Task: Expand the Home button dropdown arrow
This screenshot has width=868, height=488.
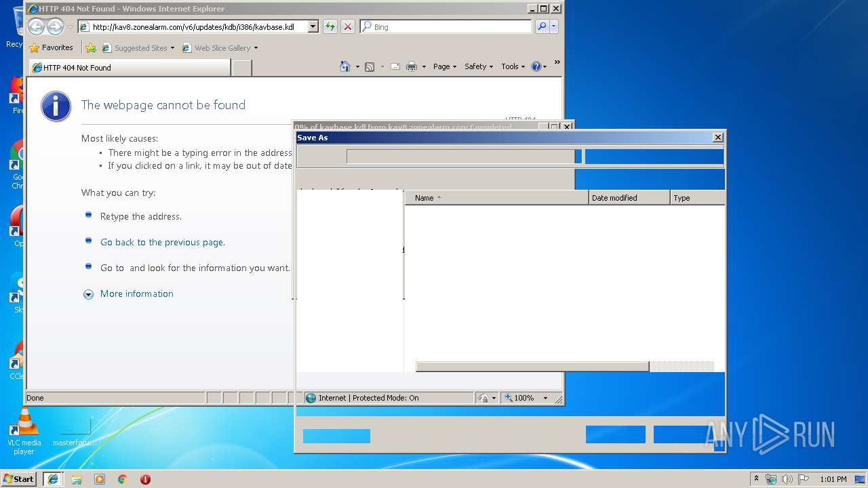Action: pos(357,66)
